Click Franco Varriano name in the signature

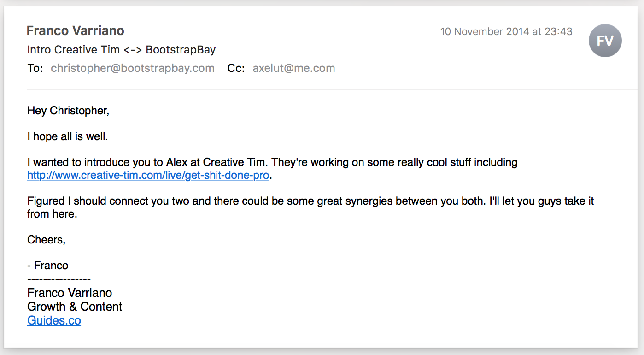coord(70,293)
